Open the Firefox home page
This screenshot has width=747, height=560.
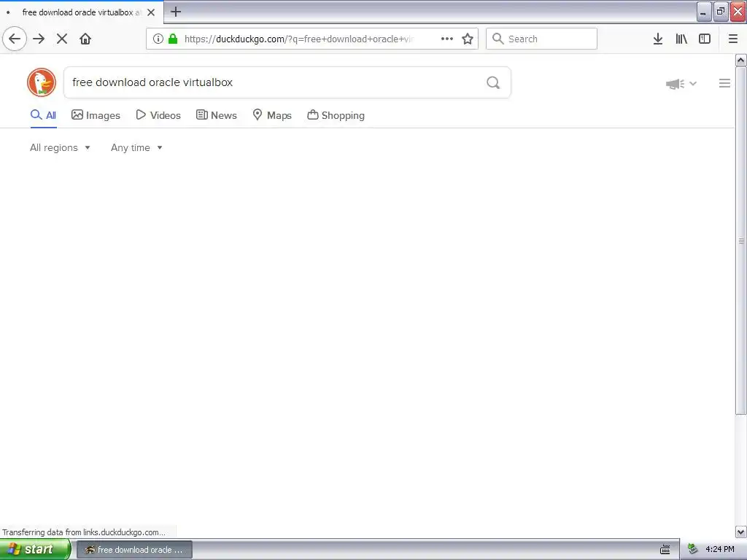[85, 39]
